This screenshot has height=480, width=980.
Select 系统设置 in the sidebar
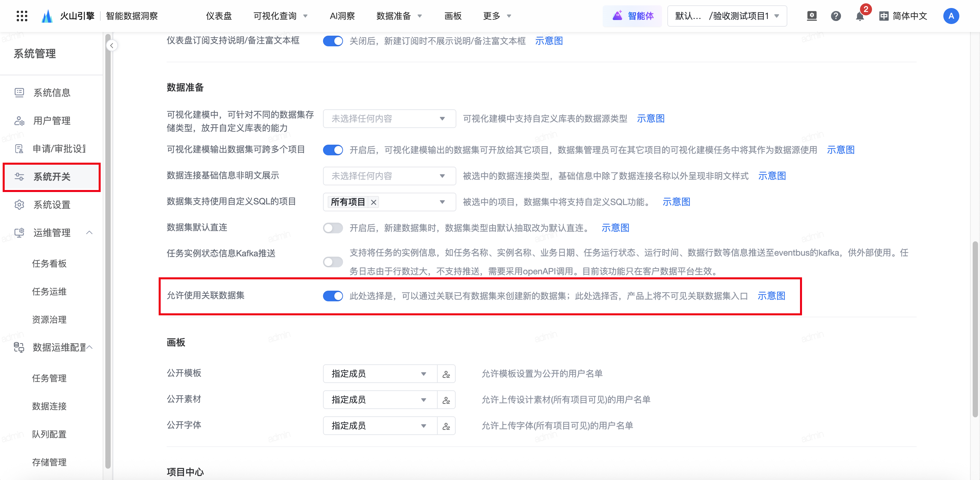tap(52, 205)
